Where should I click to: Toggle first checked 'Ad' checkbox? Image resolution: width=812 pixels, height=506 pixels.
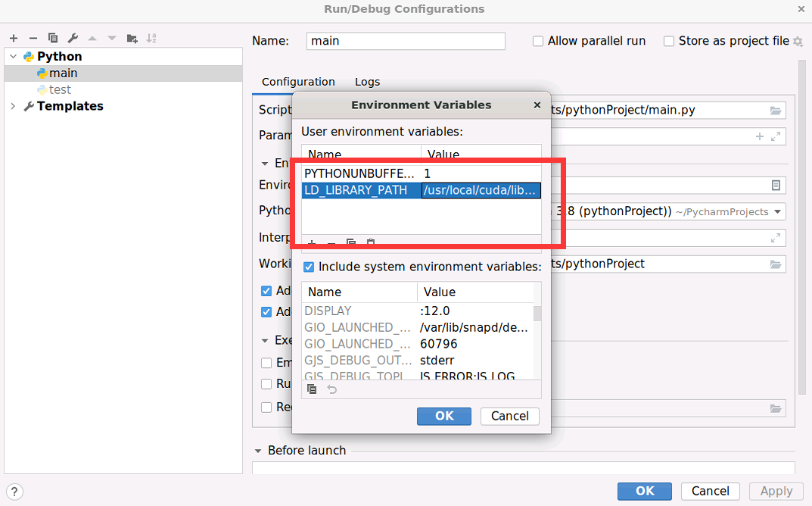coord(266,291)
